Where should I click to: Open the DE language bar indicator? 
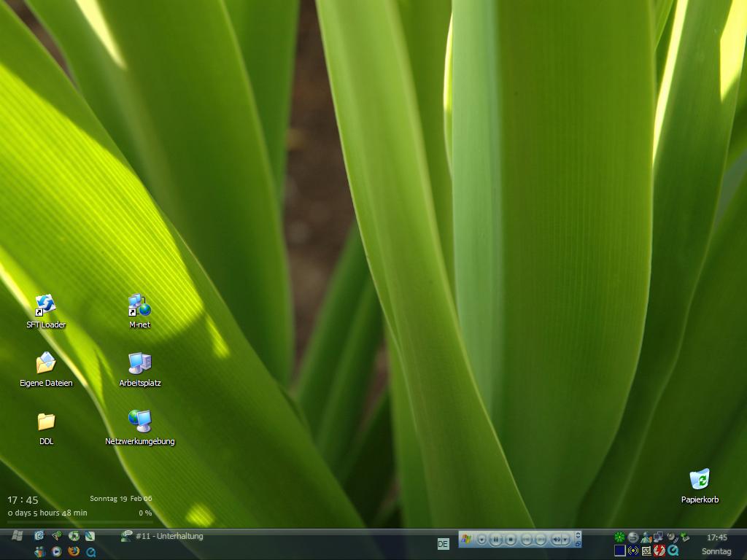[x=443, y=544]
